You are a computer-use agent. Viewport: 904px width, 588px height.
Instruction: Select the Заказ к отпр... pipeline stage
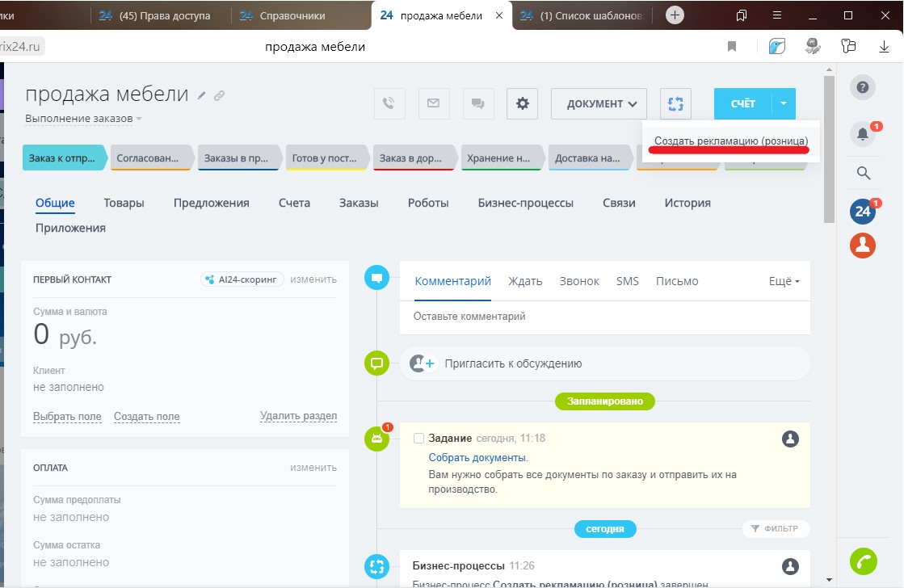[62, 158]
